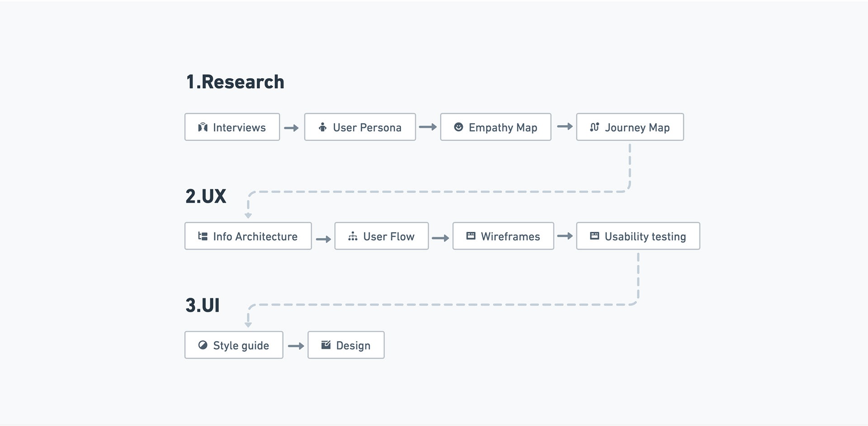
Task: Click the arrow between Interviews and User Persona
Action: click(292, 128)
